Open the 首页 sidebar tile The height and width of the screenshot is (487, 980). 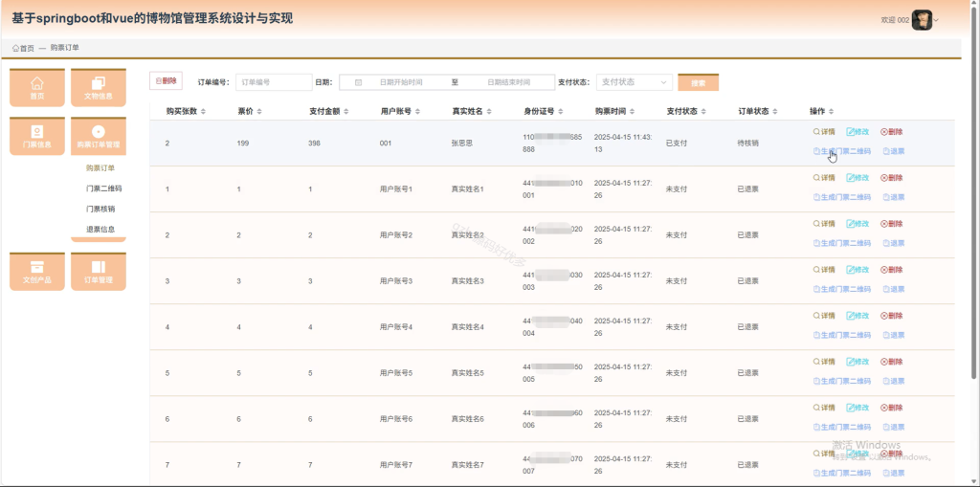coord(37,87)
